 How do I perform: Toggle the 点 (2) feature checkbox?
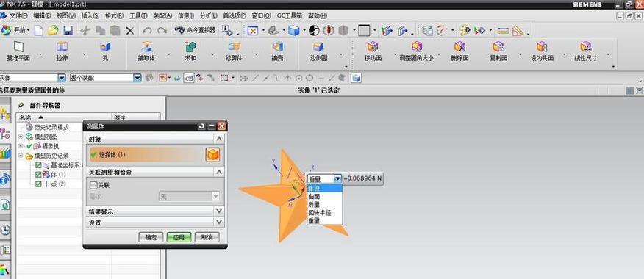[x=39, y=184]
